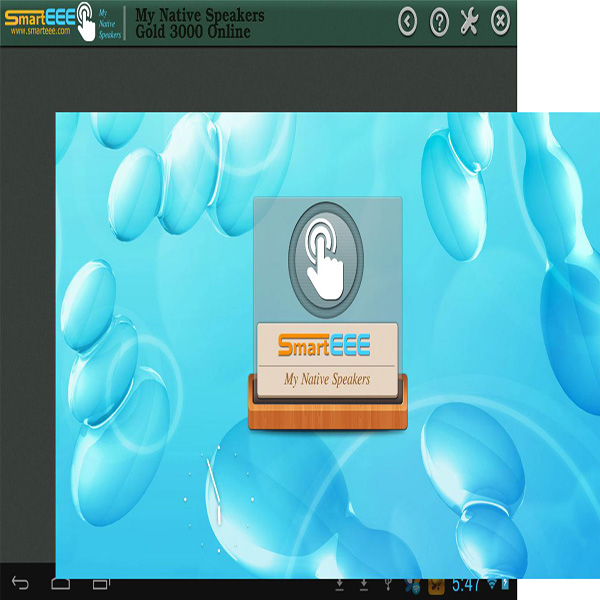Open the Android recent apps view

pyautogui.click(x=100, y=583)
